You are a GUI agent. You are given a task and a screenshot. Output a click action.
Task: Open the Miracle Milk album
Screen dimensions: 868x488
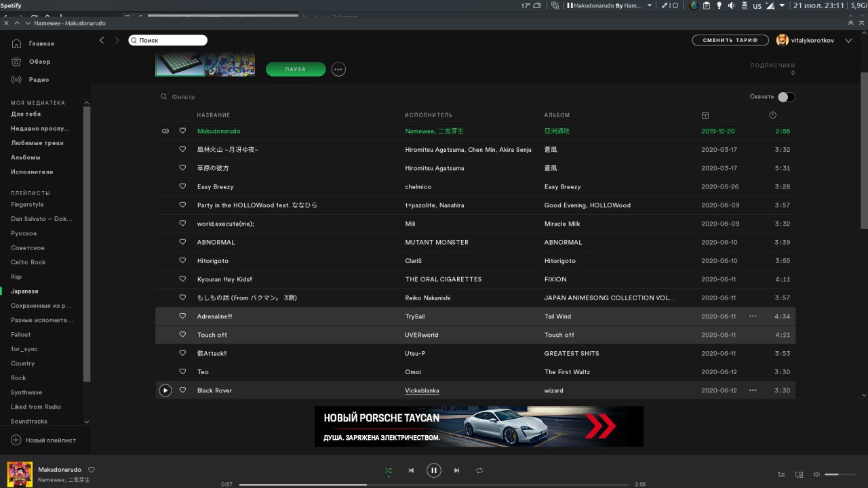coord(562,224)
